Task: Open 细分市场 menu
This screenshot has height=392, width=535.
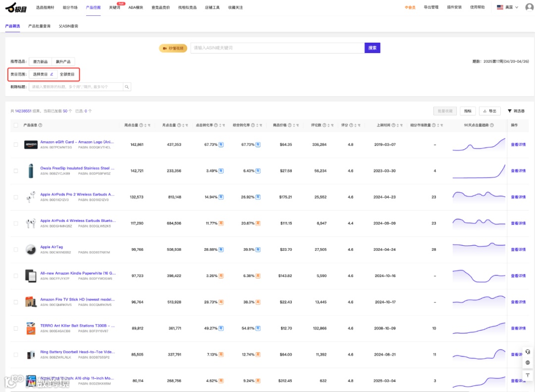Action: [x=70, y=7]
